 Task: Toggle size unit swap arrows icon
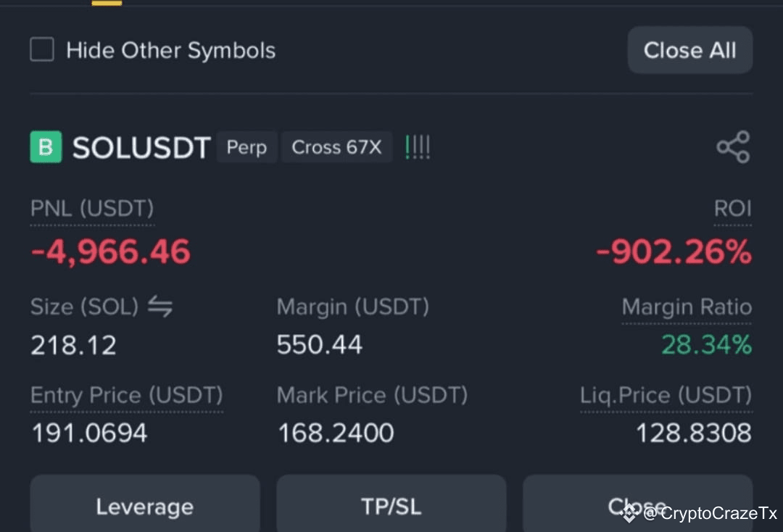coord(160,307)
